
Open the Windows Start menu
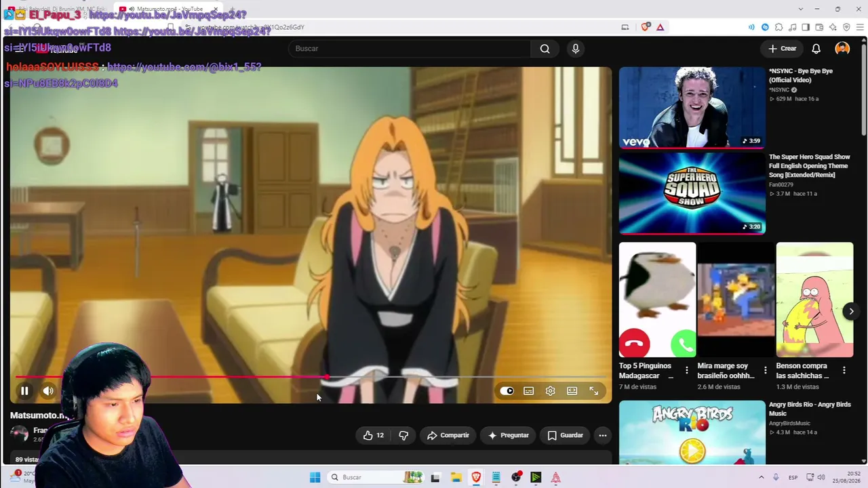[315, 477]
